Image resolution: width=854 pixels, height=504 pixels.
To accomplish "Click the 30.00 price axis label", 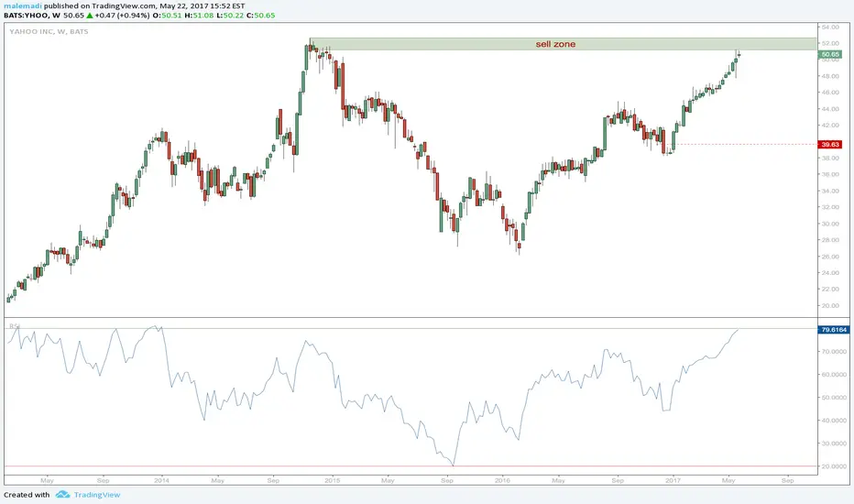I will tap(830, 224).
